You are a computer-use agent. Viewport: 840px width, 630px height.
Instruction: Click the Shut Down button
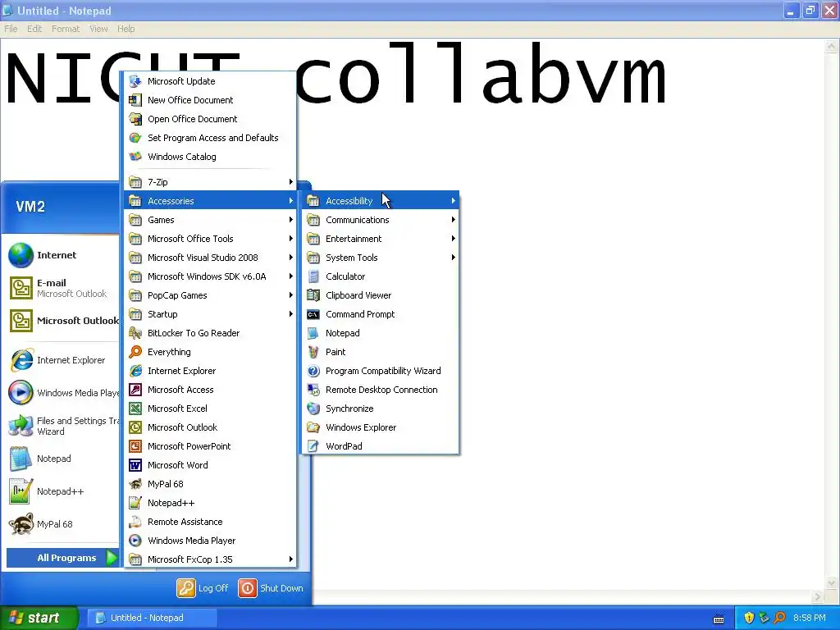271,588
